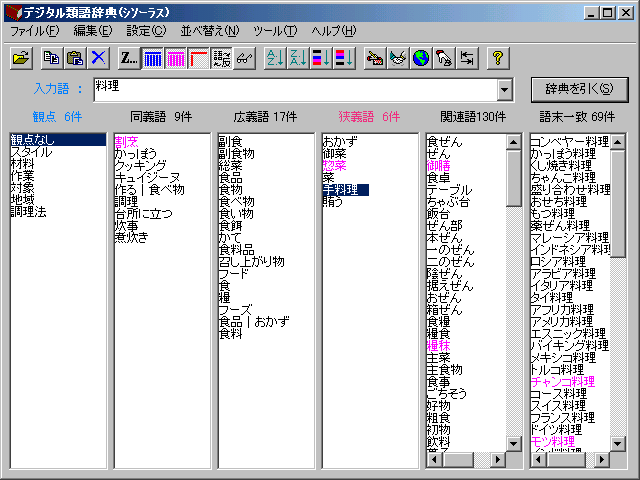
Task: Click the open folder toolbar icon
Action: (x=21, y=58)
